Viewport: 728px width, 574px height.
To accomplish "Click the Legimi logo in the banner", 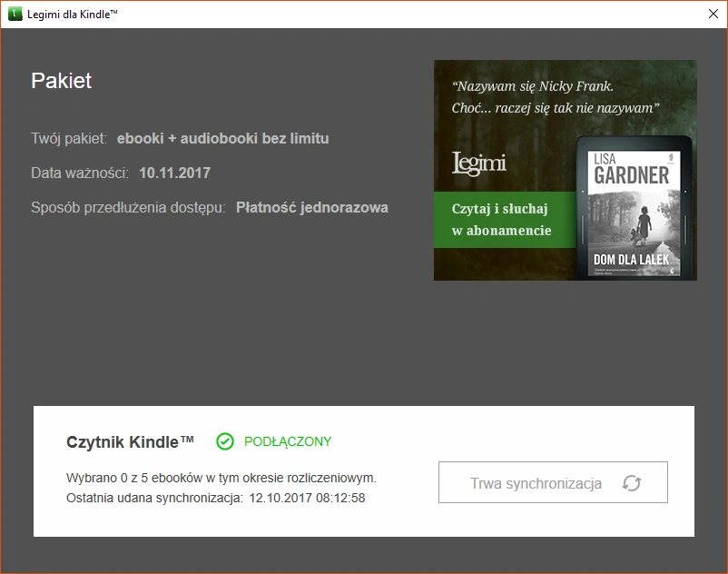I will pos(478,163).
